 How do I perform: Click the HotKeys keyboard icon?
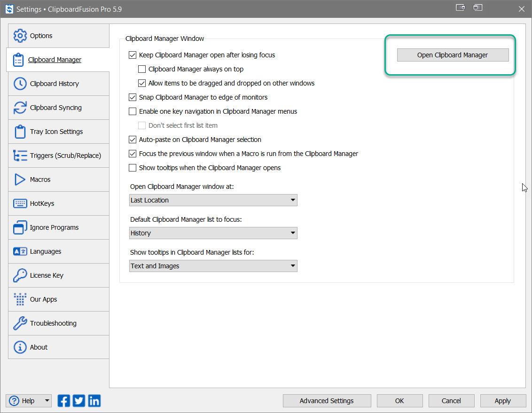click(x=20, y=203)
